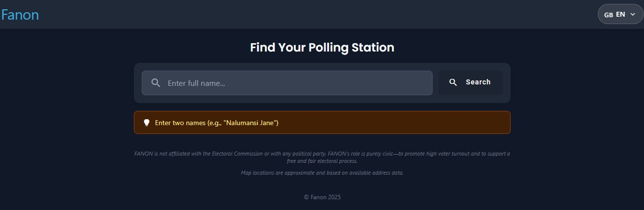This screenshot has height=210, width=644.
Task: Select the EN language code text
Action: [x=620, y=14]
